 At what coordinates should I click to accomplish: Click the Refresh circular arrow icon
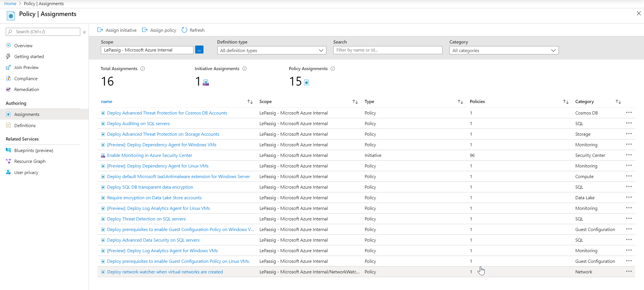coord(184,30)
